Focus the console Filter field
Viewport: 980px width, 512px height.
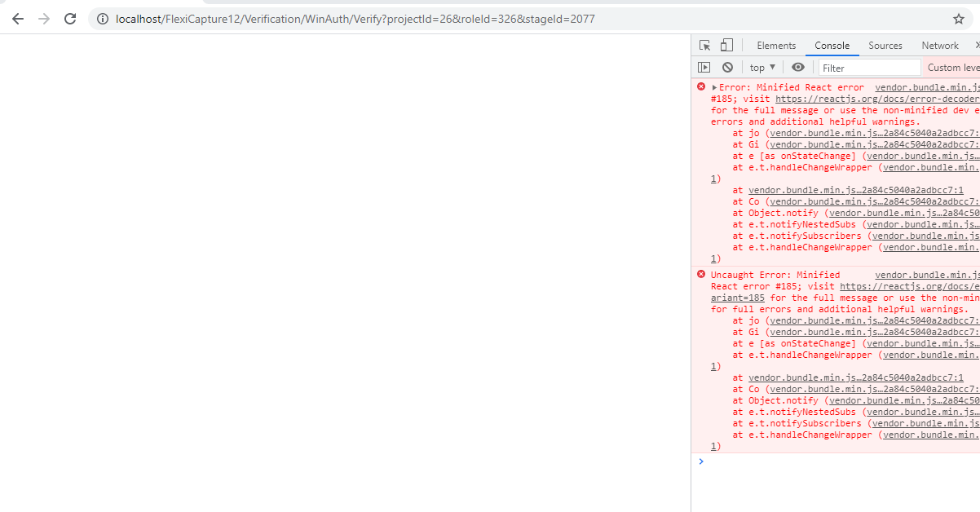(869, 68)
